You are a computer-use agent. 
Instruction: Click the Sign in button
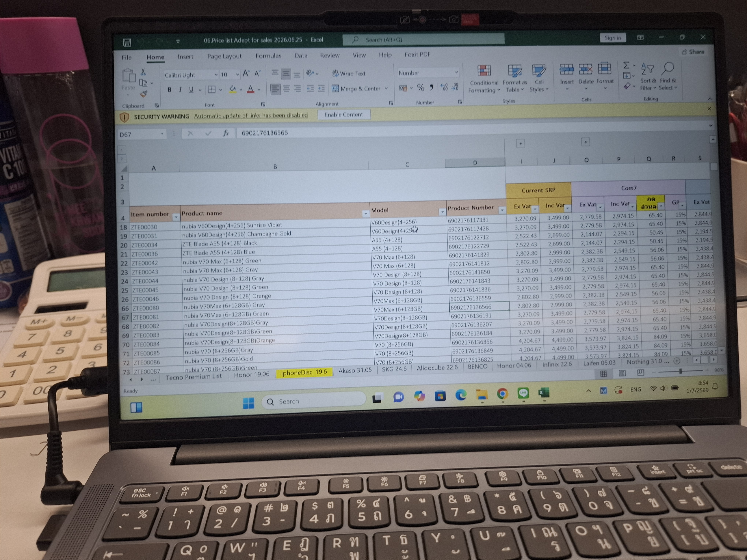613,38
